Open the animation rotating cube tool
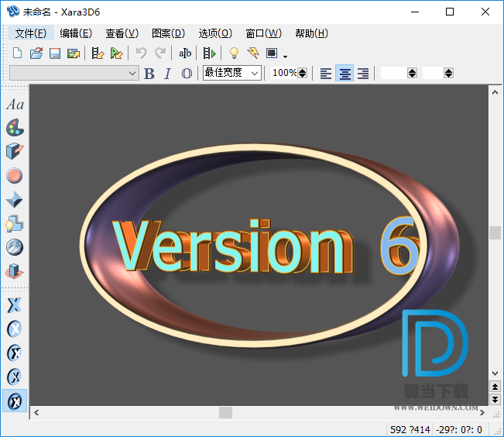 point(14,271)
